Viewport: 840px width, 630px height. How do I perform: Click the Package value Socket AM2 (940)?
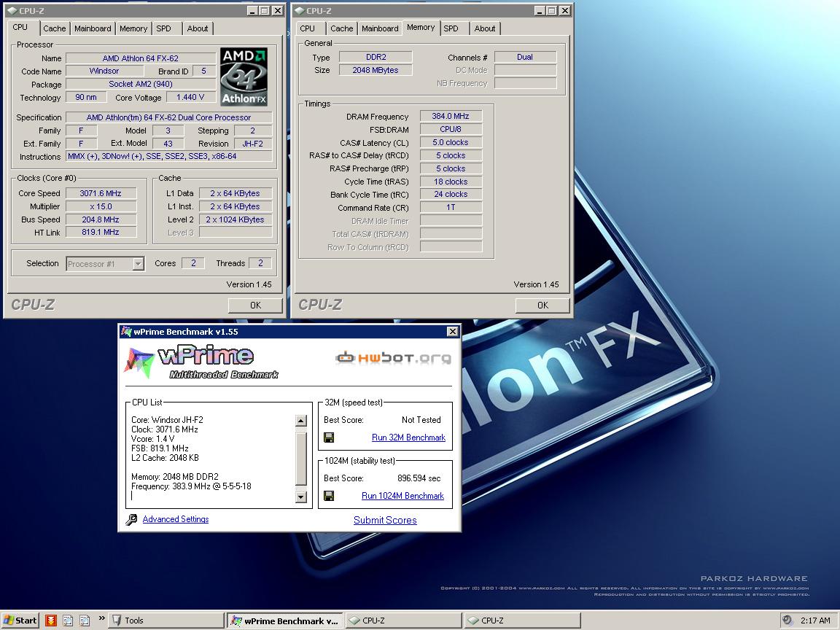(140, 84)
